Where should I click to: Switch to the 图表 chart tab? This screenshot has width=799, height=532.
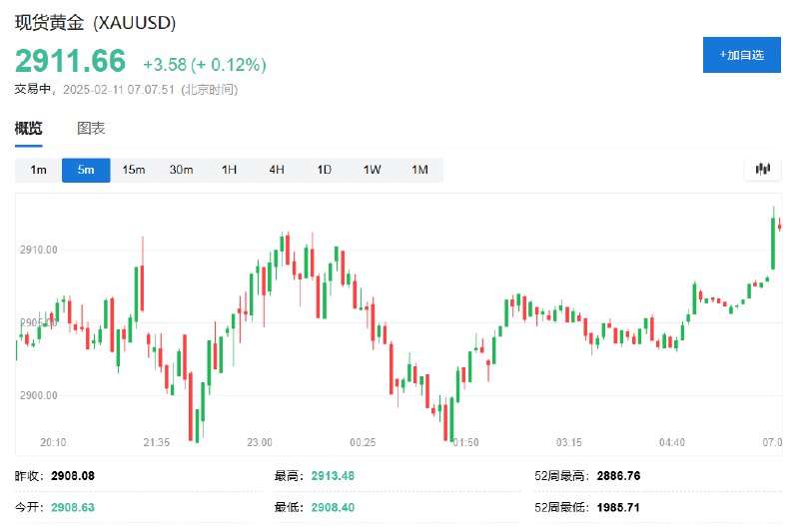point(91,129)
